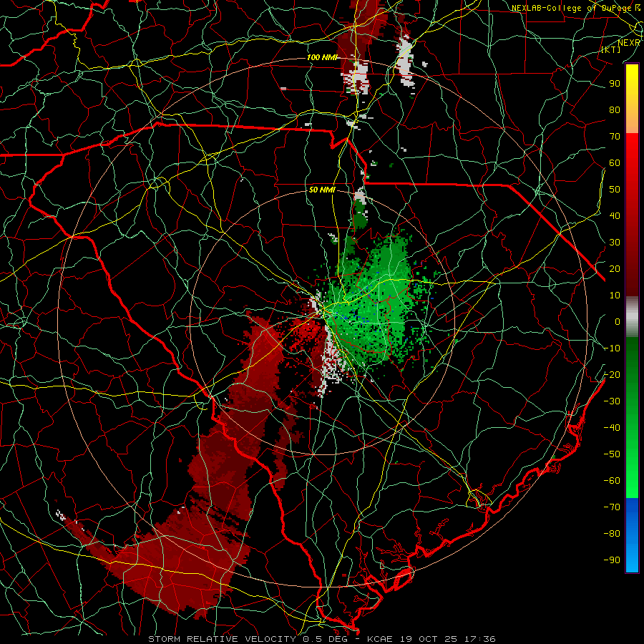The image size is (644, 644).
Task: Select the 20 value on the velocity scale
Action: [615, 269]
